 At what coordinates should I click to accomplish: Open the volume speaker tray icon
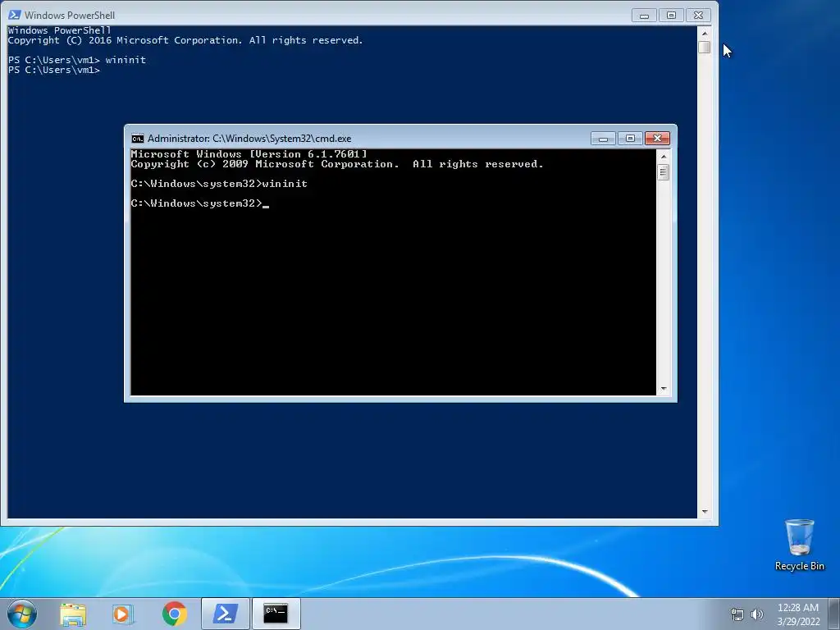tap(757, 614)
